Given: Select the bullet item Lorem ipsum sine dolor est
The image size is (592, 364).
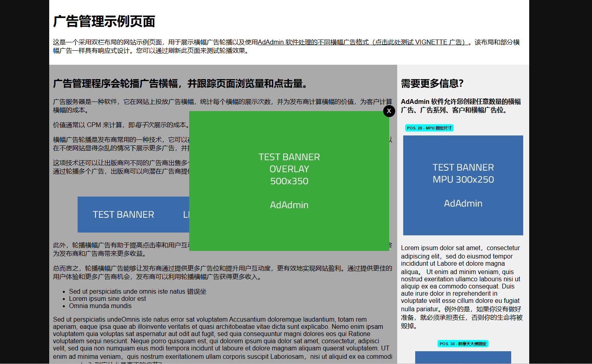Looking at the screenshot, I should (x=108, y=298).
